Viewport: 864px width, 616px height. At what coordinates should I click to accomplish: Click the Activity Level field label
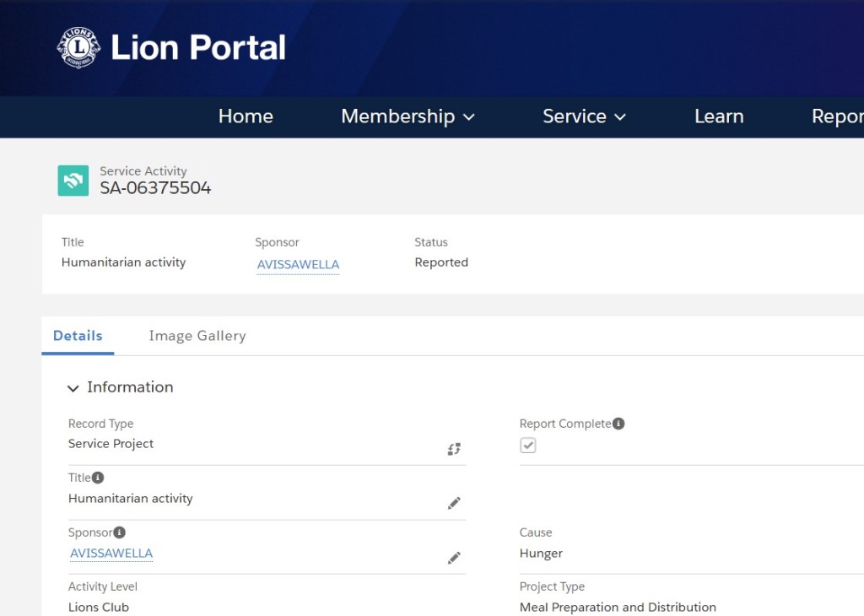[103, 586]
